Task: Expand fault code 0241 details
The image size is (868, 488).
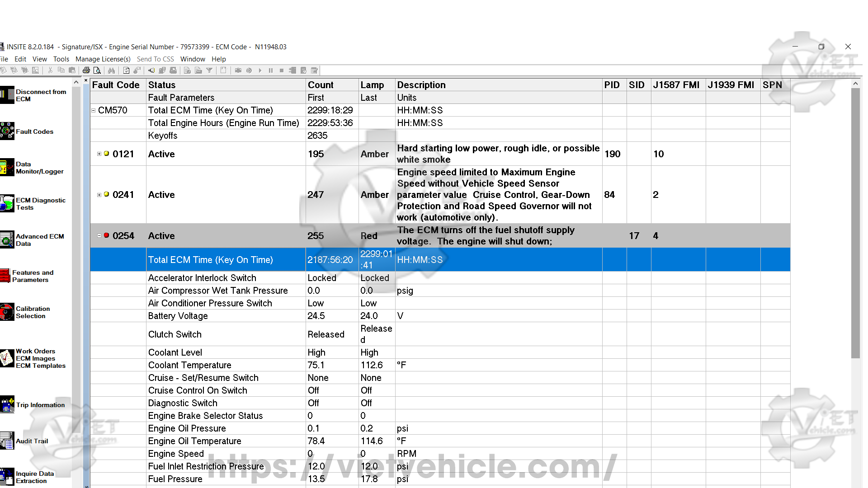Action: [x=99, y=195]
